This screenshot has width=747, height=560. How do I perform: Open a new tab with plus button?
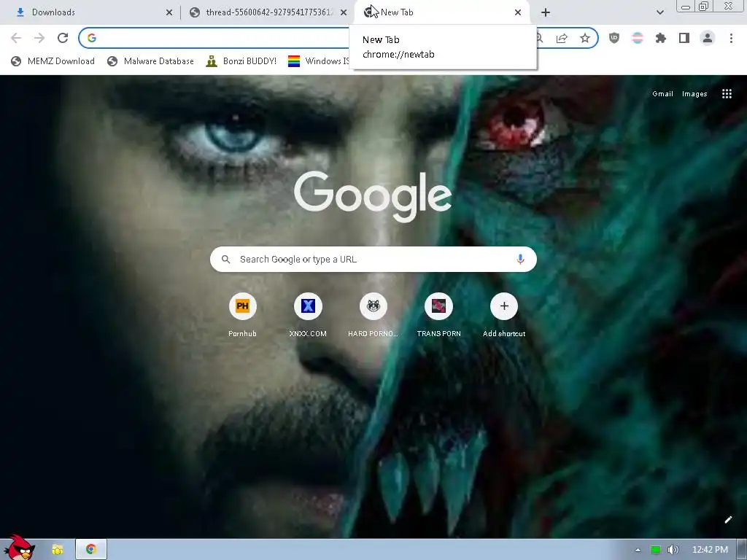point(546,12)
